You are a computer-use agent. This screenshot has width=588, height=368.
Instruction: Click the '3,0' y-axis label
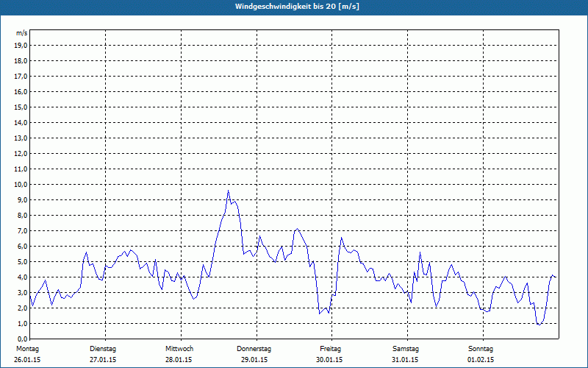tap(22, 292)
